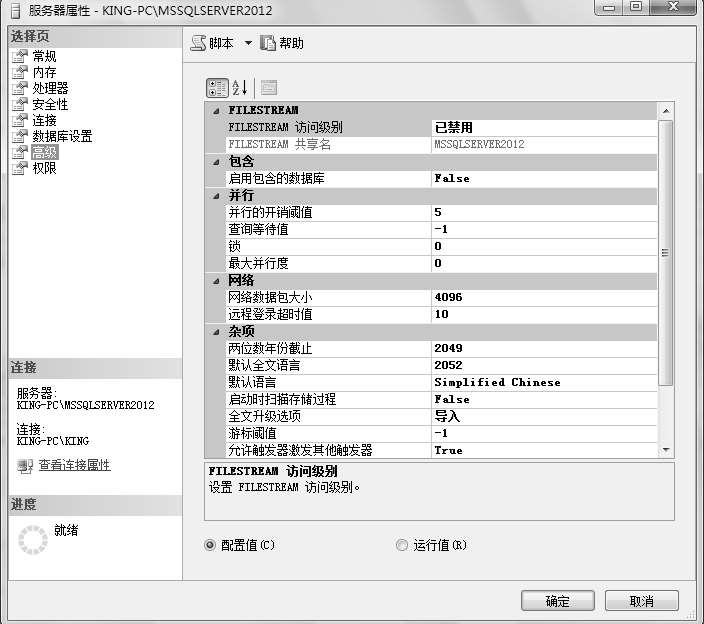The width and height of the screenshot is (704, 624).
Task: Click icon beside 数据库设置 page
Action: click(20, 136)
